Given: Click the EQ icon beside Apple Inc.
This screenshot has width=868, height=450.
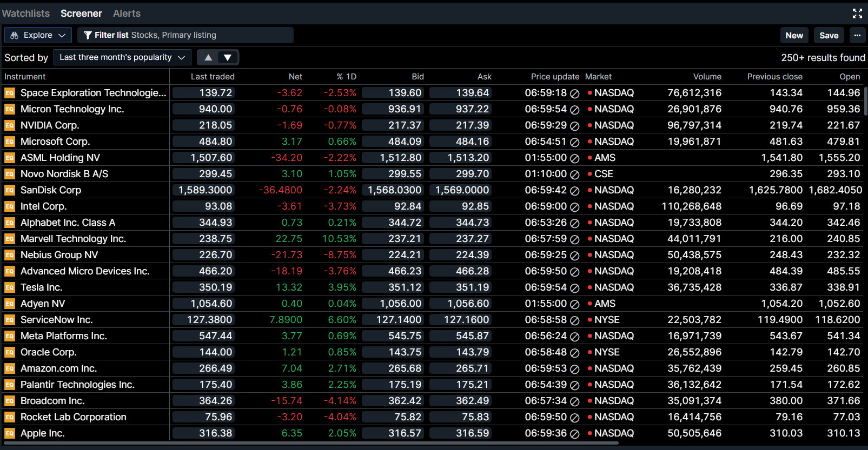Looking at the screenshot, I should 10,433.
